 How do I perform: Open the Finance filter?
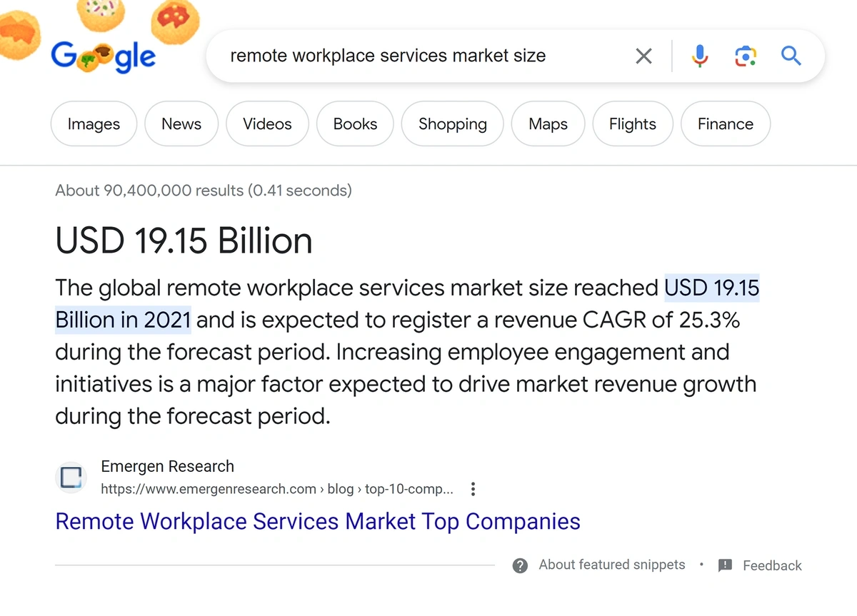[x=726, y=124]
